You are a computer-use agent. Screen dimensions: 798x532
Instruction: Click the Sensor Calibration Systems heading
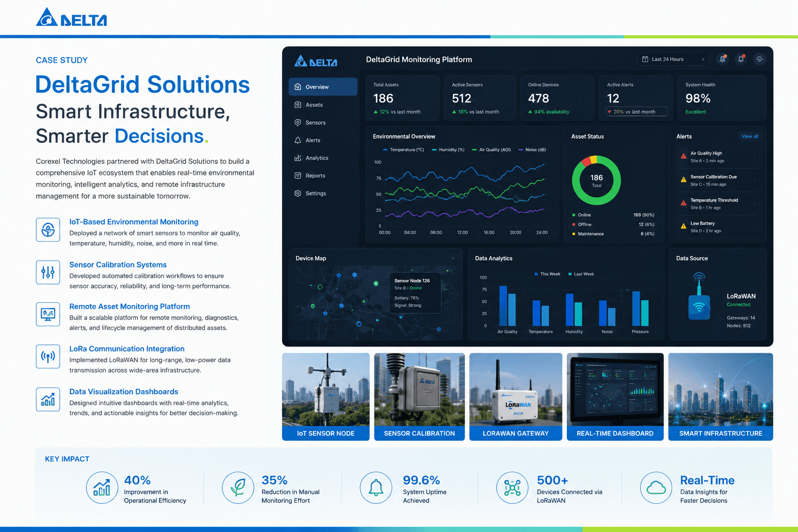tap(118, 265)
